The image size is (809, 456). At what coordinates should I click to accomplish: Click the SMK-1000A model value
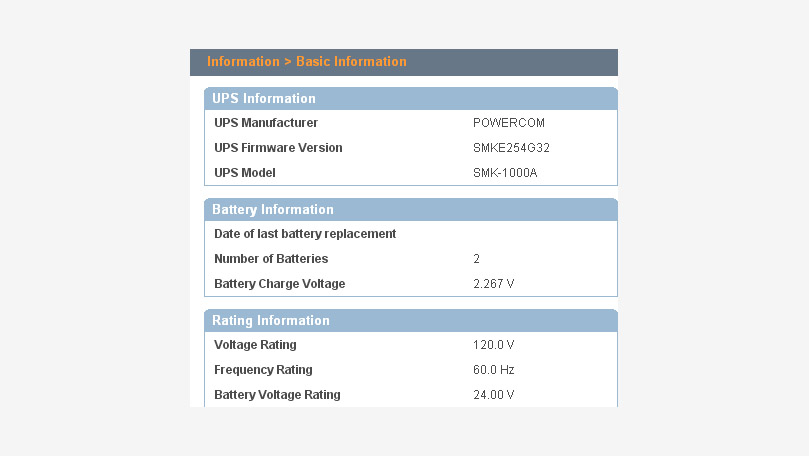click(505, 173)
